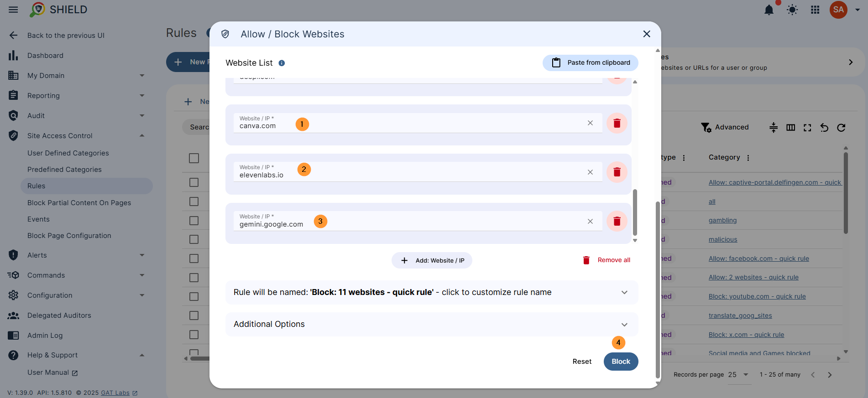Expand the rule name customization panel

(x=432, y=292)
